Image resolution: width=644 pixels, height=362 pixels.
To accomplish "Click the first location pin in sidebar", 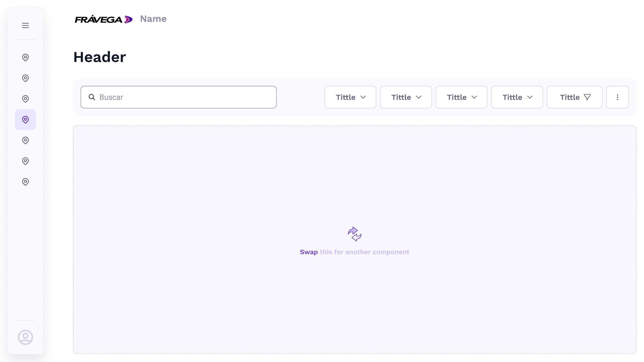I will pos(25,58).
